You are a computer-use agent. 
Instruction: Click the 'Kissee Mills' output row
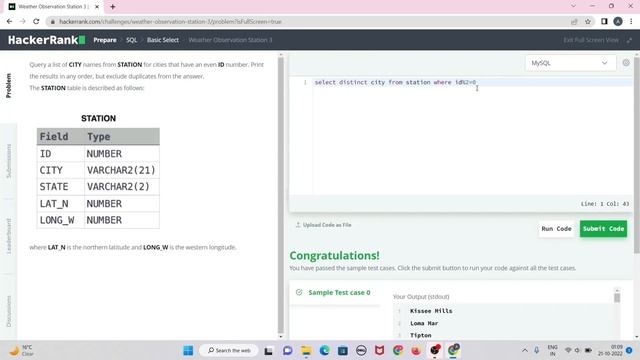pos(431,311)
